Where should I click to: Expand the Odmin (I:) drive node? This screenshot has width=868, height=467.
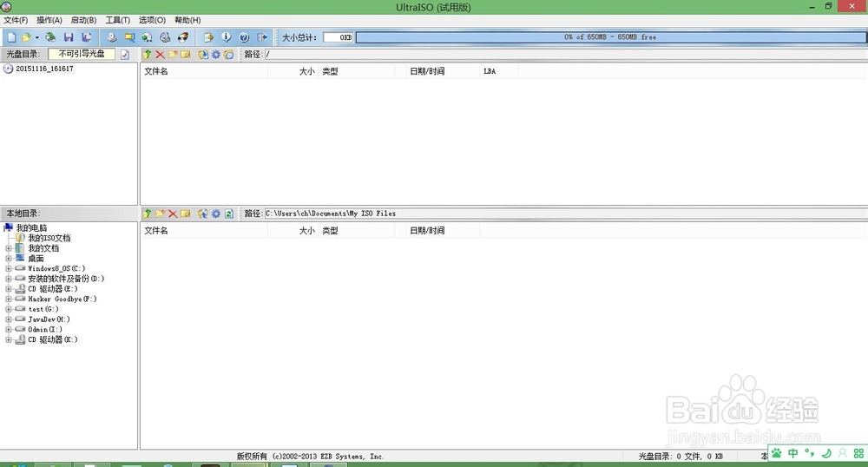tap(9, 329)
